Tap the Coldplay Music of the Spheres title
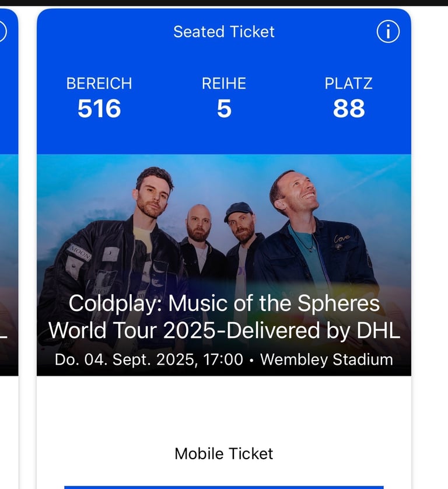448x489 pixels. click(x=224, y=303)
